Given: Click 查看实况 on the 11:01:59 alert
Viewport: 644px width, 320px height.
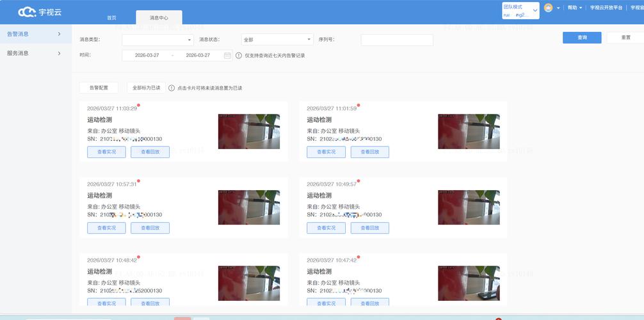Looking at the screenshot, I should 326,152.
